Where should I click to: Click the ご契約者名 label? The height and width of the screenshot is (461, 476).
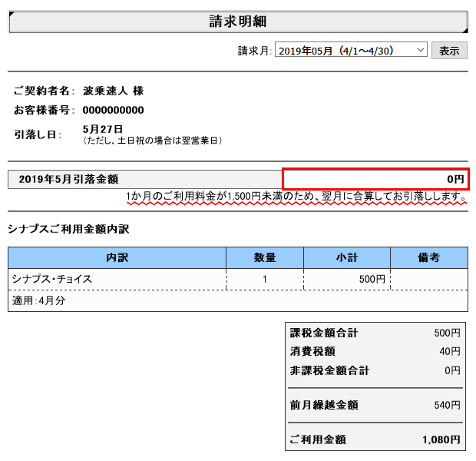[x=44, y=91]
